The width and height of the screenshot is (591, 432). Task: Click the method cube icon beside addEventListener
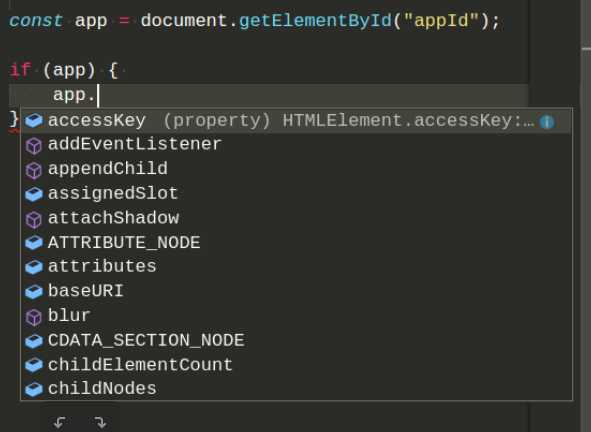click(x=34, y=145)
